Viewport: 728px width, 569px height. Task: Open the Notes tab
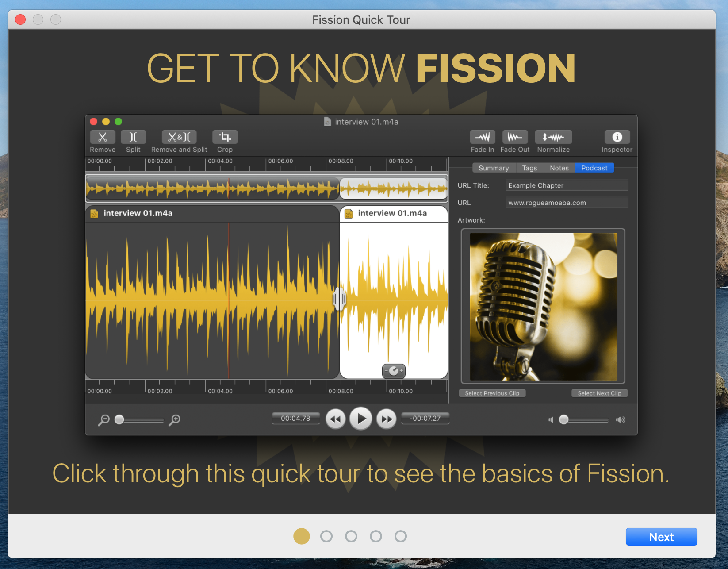point(559,168)
